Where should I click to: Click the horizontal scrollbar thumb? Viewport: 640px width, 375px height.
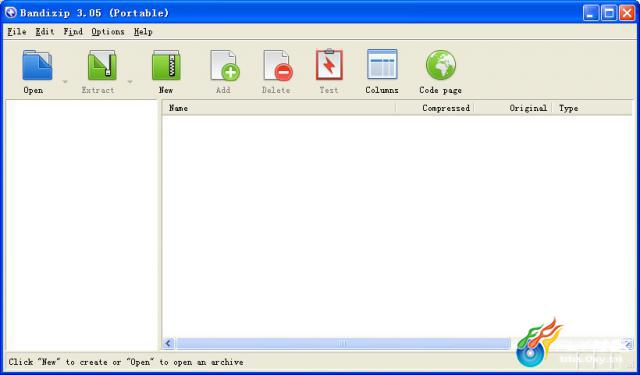pyautogui.click(x=343, y=344)
